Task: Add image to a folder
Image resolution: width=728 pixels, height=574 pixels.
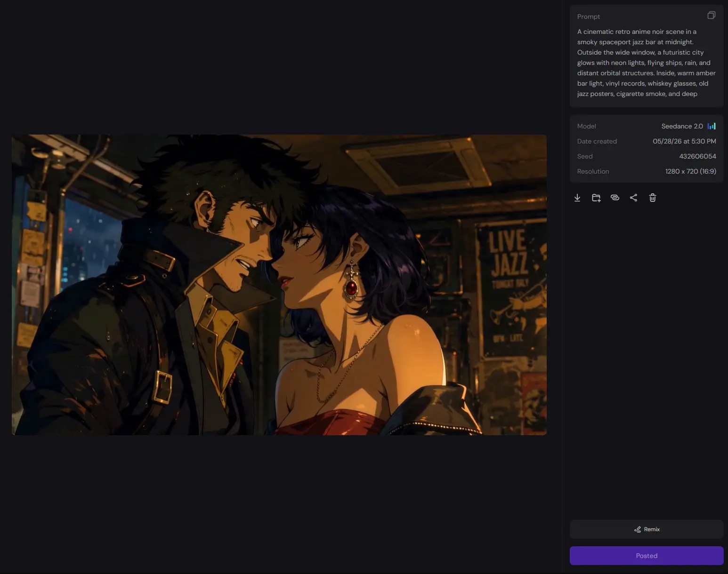Action: [596, 198]
